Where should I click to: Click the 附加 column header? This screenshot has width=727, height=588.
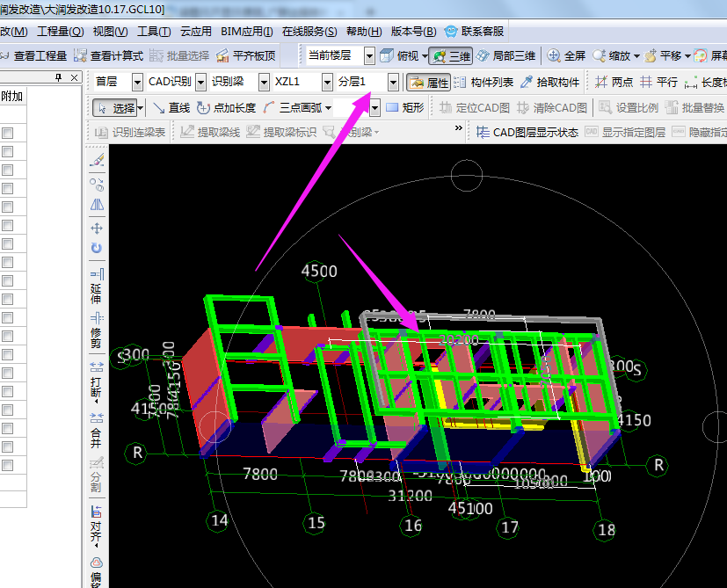pos(12,96)
